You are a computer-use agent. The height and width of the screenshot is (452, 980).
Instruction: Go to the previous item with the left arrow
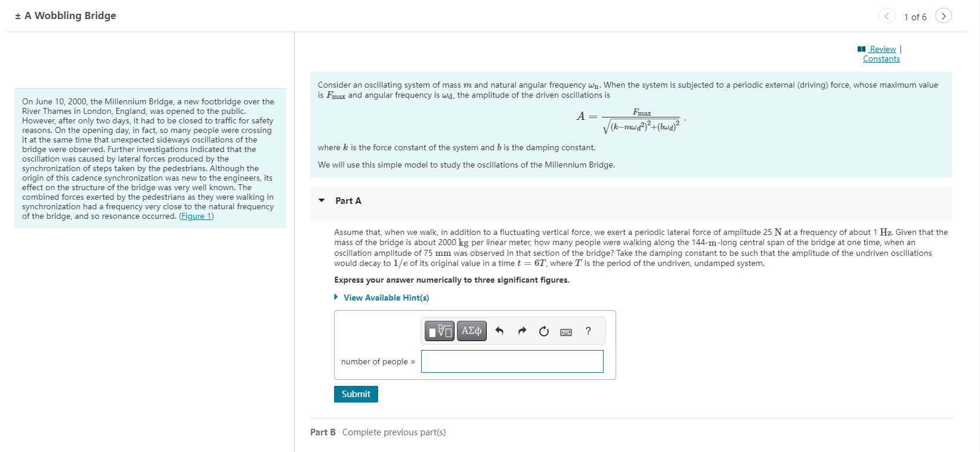[887, 16]
